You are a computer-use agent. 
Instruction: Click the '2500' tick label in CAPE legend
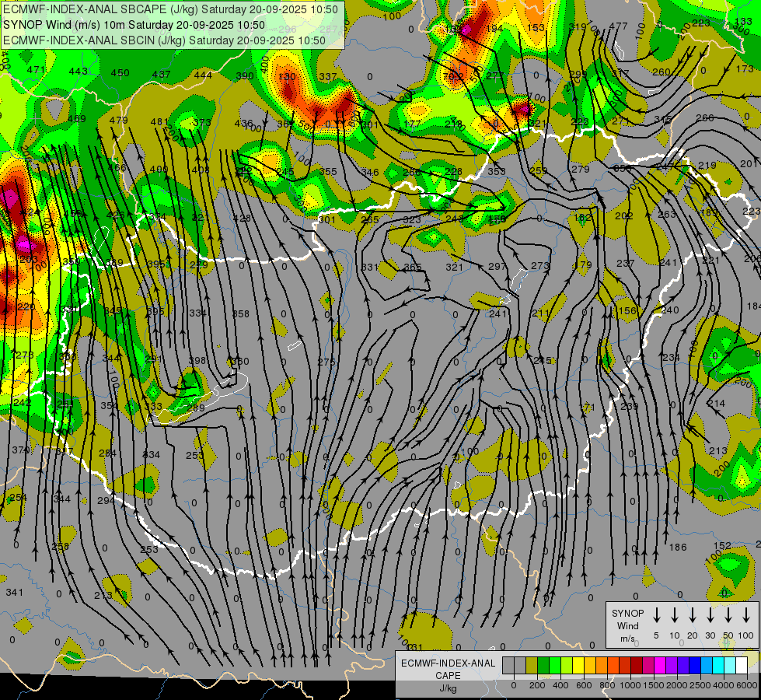click(700, 685)
